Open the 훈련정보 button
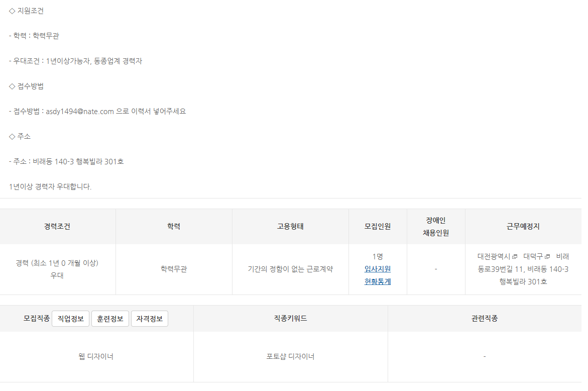The width and height of the screenshot is (588, 391). pos(110,319)
